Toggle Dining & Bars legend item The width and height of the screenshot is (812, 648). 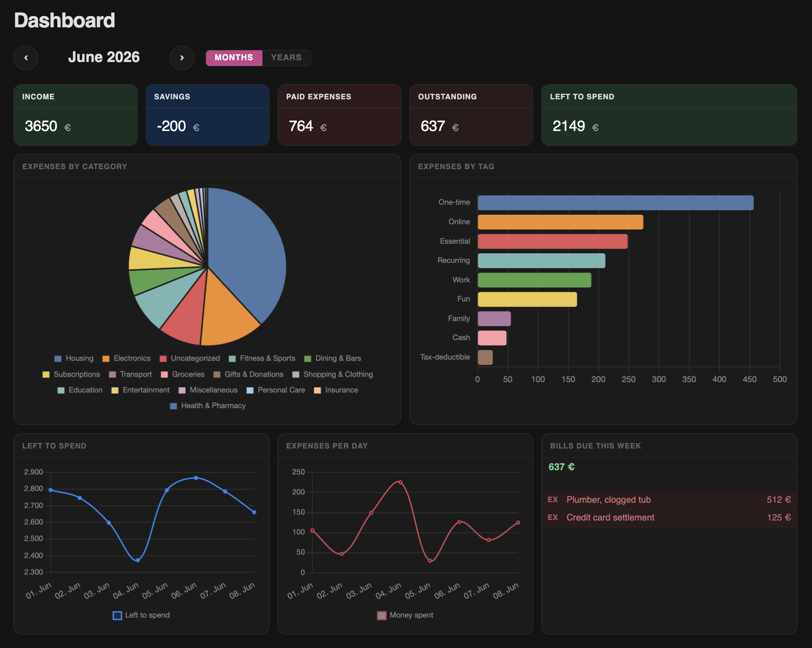333,358
